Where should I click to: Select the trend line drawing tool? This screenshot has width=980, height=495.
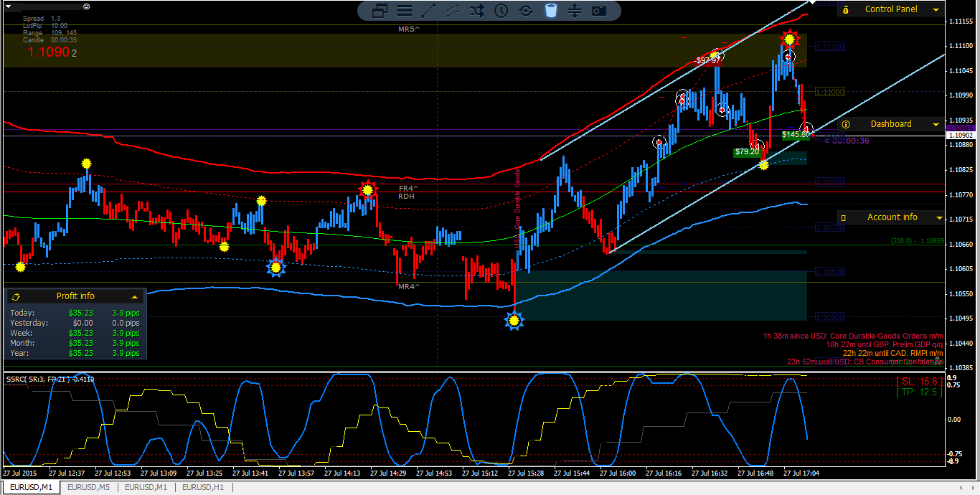[428, 11]
